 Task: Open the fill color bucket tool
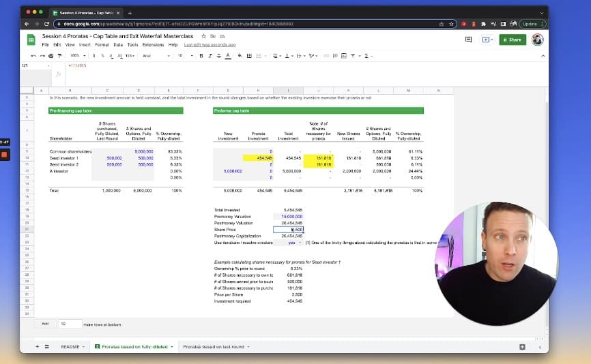click(x=240, y=56)
